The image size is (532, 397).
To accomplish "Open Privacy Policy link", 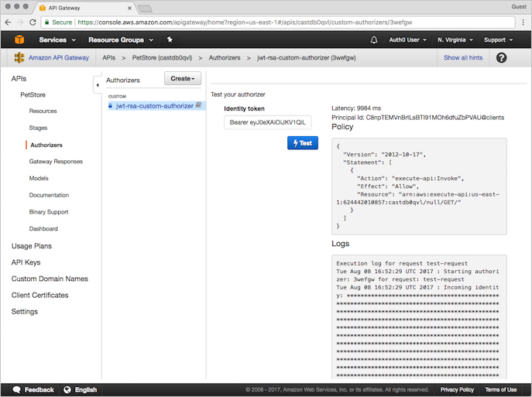I will [457, 390].
